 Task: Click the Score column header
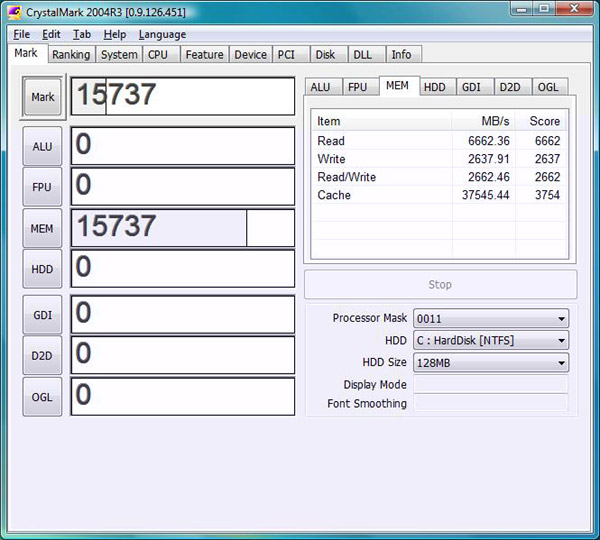(544, 121)
